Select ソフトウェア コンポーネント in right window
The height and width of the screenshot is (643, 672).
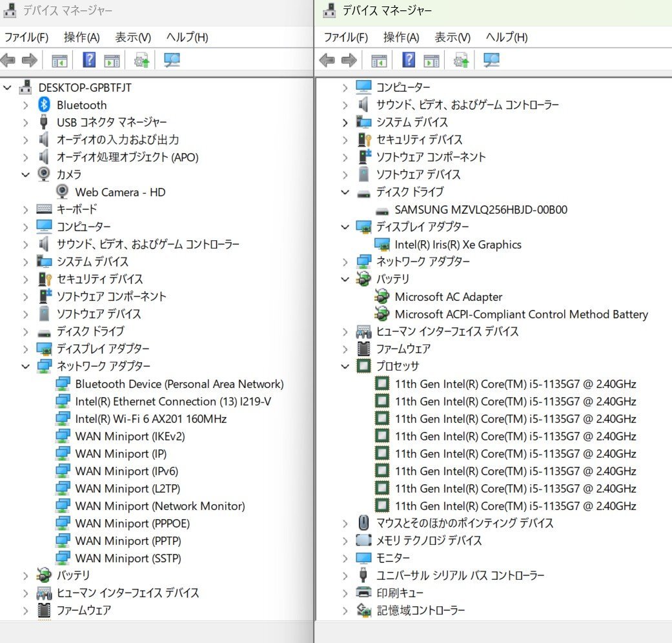click(431, 157)
